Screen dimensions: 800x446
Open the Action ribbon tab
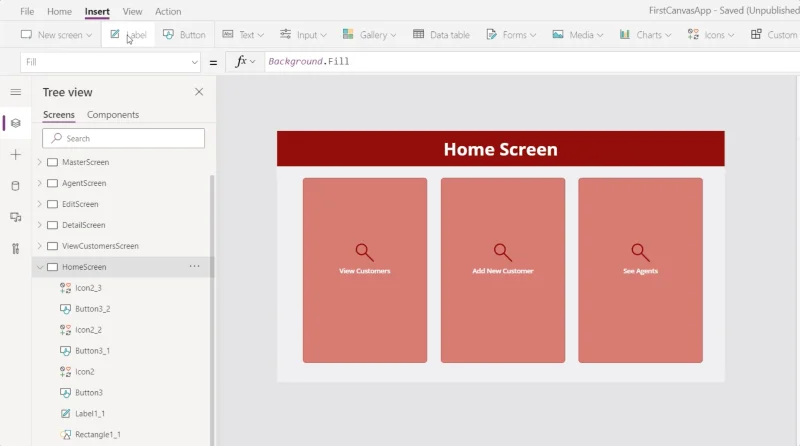point(168,11)
